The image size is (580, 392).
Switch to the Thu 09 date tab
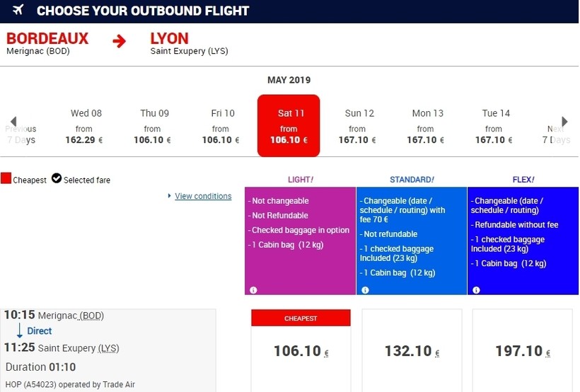(x=154, y=126)
